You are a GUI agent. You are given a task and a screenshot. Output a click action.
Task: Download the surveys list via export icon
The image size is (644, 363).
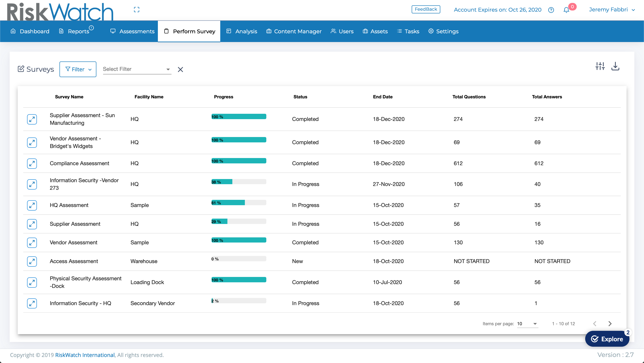pos(615,66)
